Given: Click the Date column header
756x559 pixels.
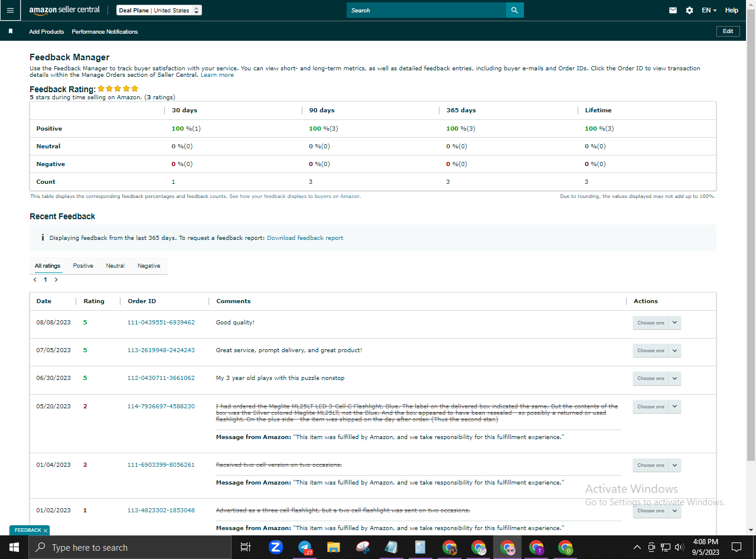Looking at the screenshot, I should click(44, 301).
